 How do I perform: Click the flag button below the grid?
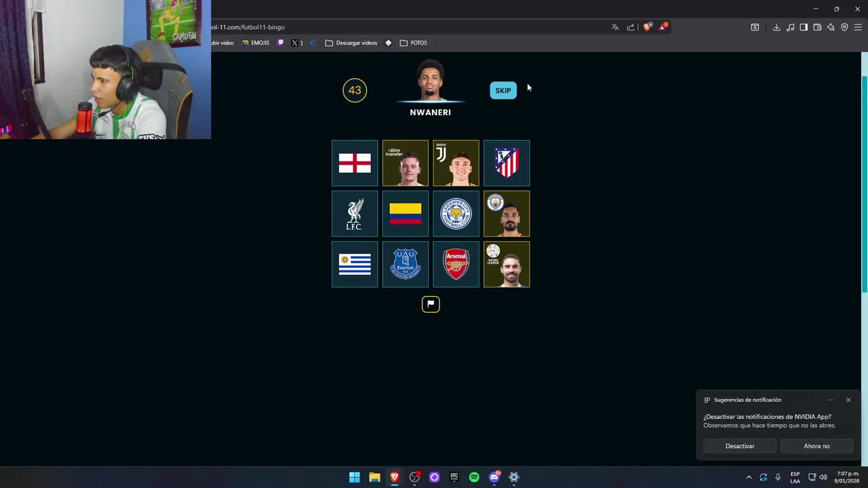click(431, 304)
